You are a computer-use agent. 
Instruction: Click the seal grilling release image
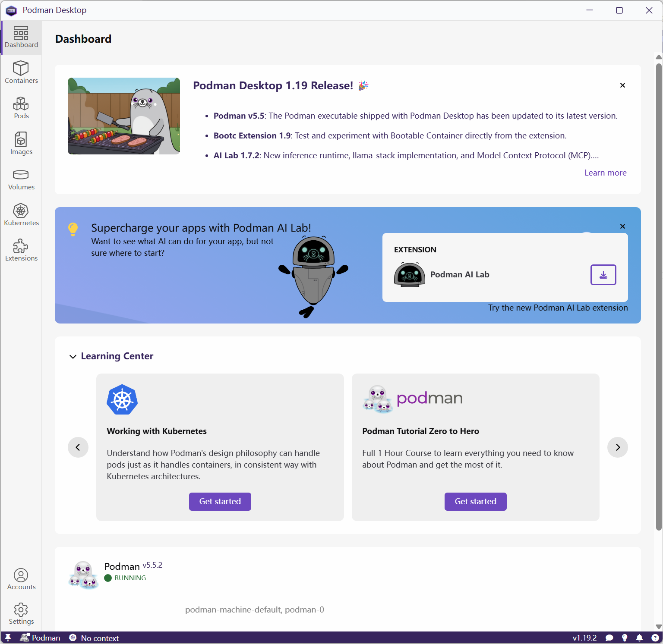tap(124, 116)
